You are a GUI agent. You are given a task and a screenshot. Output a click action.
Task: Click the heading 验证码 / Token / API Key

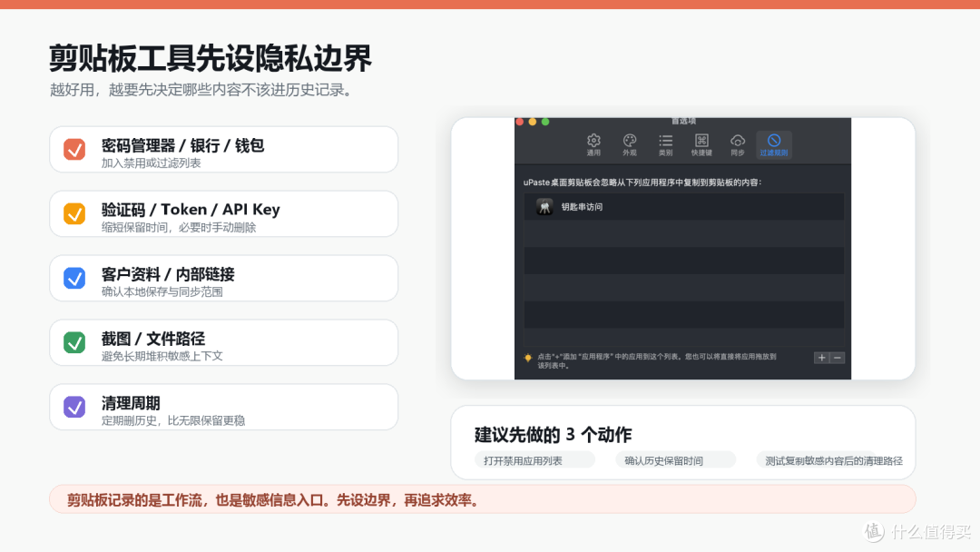coord(191,210)
